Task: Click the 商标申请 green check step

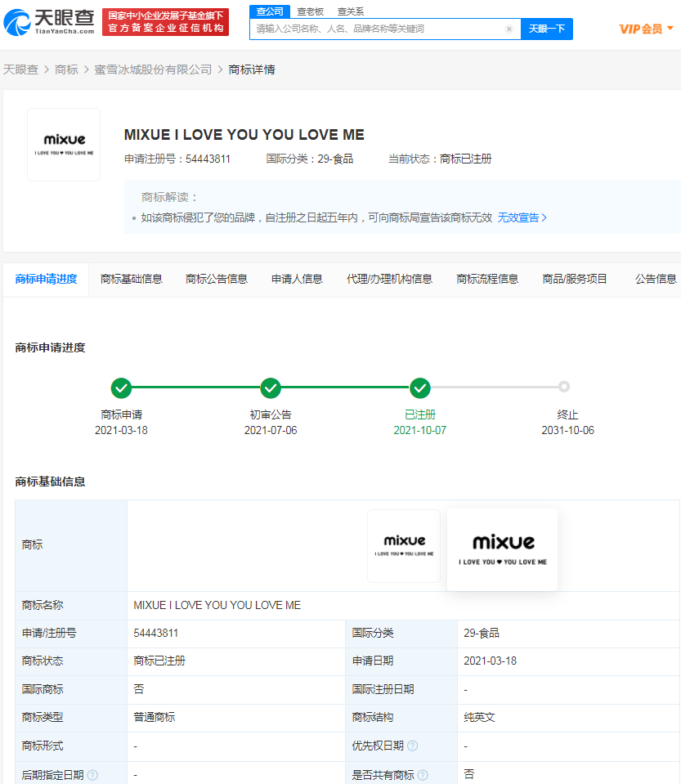Action: [121, 388]
